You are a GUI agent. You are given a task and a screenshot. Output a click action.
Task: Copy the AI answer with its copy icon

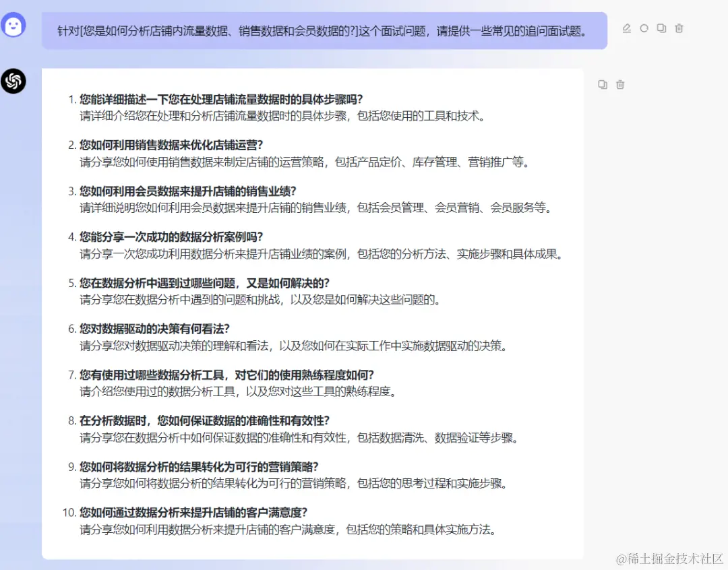click(x=602, y=84)
